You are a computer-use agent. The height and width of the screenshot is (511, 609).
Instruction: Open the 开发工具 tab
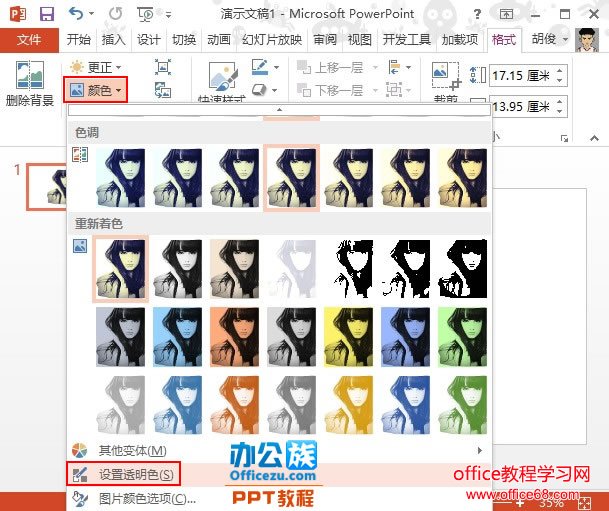407,40
